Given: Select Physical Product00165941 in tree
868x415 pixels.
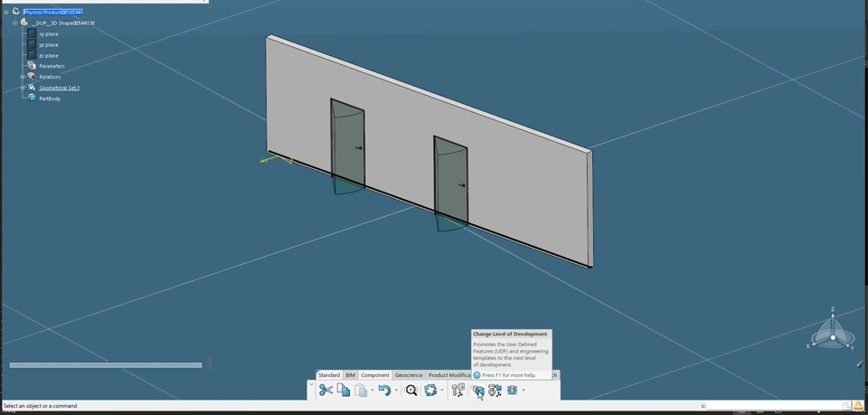Looking at the screenshot, I should tap(53, 12).
